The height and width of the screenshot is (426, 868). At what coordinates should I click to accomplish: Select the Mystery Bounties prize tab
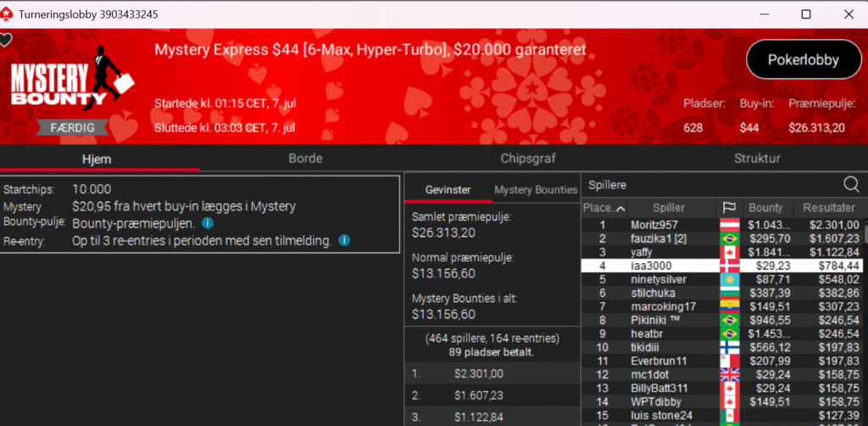coord(536,190)
